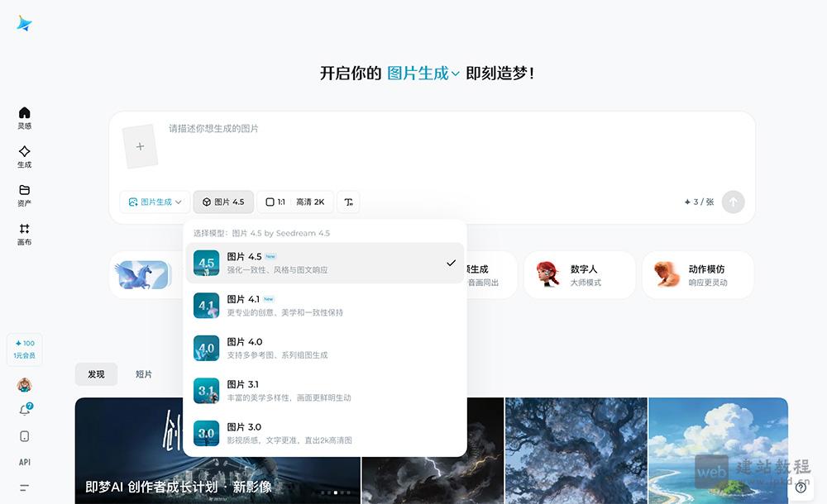The image size is (827, 504).
Task: Open the 图片生成 mode dropdown in toolbar
Action: pos(155,202)
